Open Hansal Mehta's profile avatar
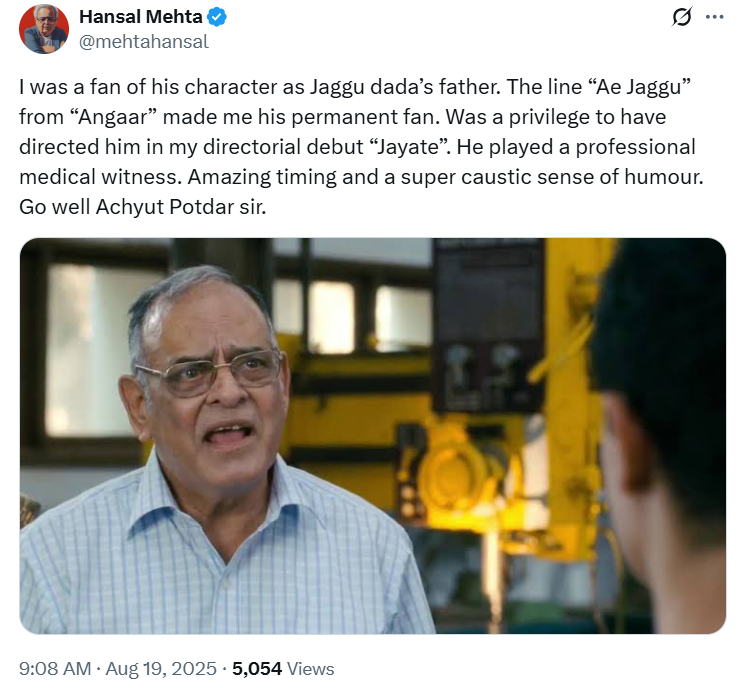 click(45, 28)
